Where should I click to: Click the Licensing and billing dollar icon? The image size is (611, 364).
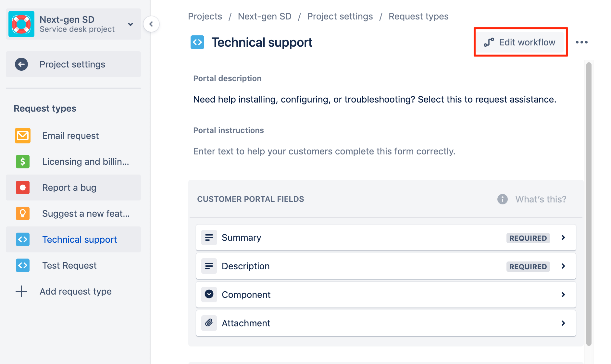click(x=22, y=162)
